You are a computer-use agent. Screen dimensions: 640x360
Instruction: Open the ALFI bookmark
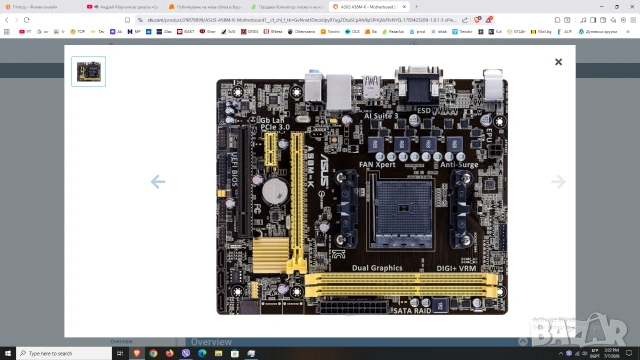tap(564, 31)
